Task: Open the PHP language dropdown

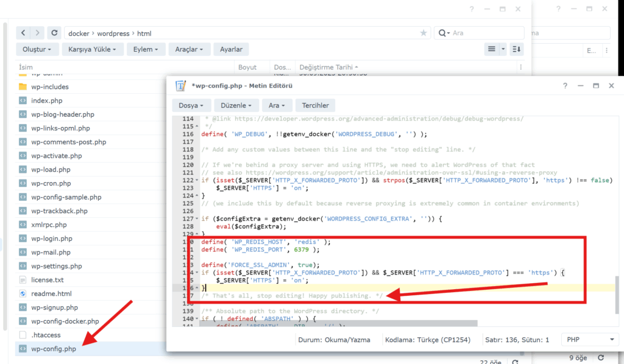Action: click(589, 340)
